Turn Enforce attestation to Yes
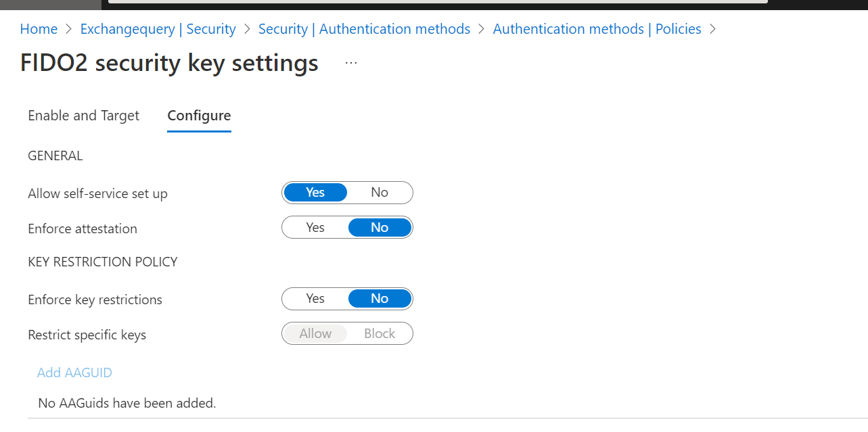868x432 pixels. point(315,228)
